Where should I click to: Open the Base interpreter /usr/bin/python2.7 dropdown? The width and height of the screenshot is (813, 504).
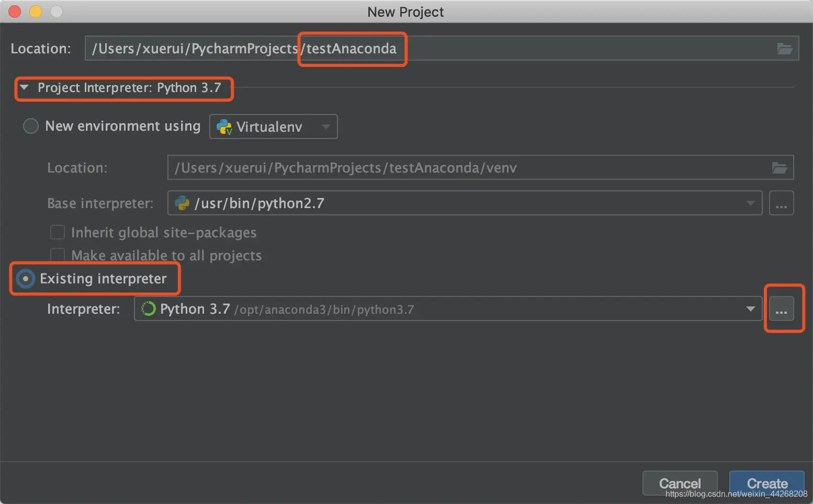465,203
